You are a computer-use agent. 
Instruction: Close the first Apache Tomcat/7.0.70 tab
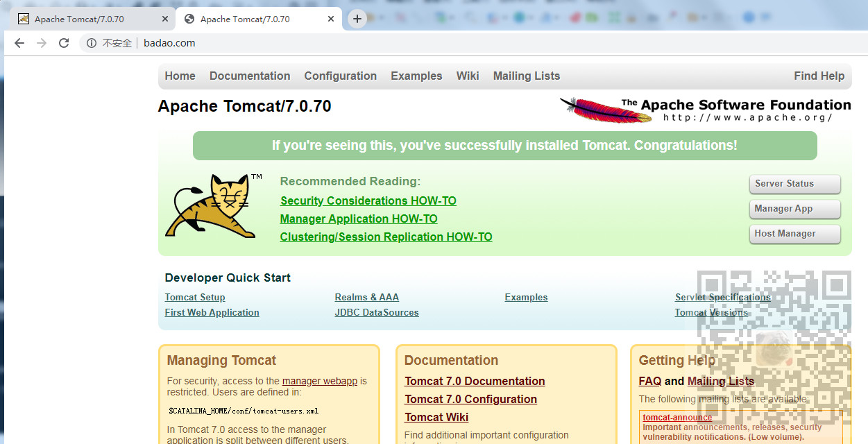[165, 19]
